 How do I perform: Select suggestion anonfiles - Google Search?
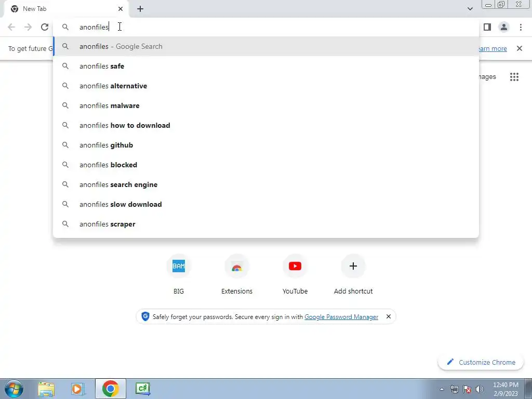click(x=266, y=46)
